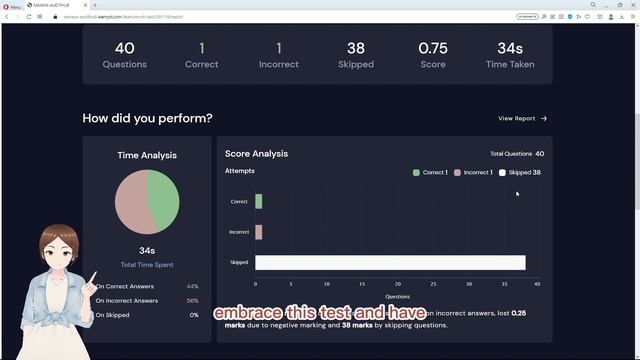
Task: Click the '1 Incorrect' stat
Action: (279, 55)
